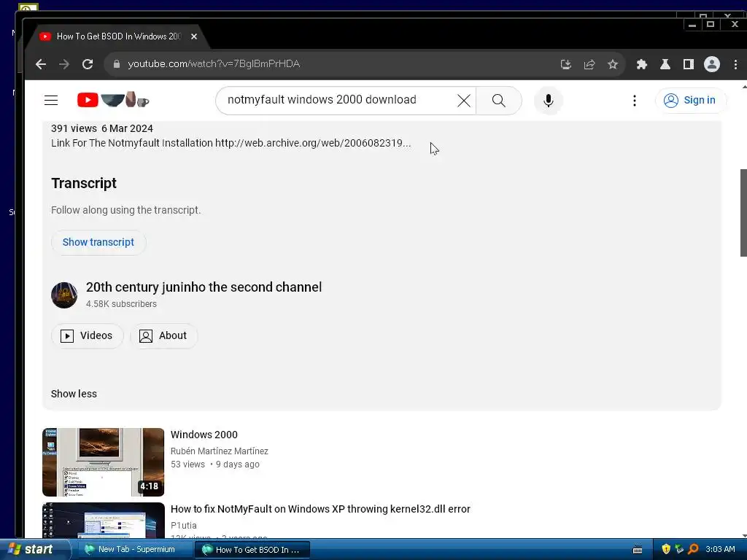Click the padlock site info icon
This screenshot has height=560, width=747.
116,64
